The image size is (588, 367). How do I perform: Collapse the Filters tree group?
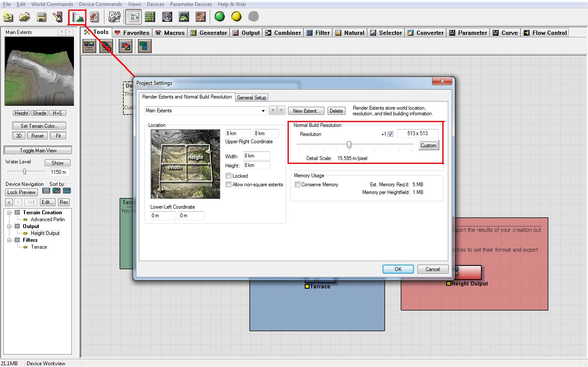(9, 240)
